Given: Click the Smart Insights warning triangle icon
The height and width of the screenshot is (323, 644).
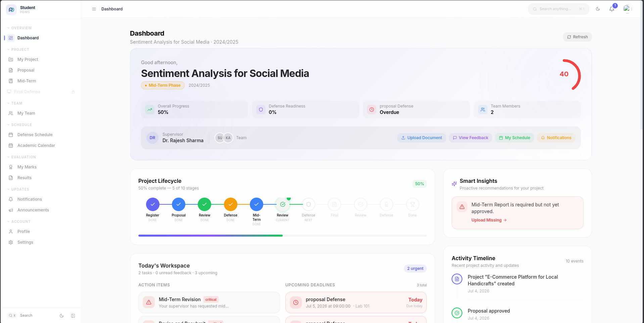Looking at the screenshot, I should (462, 207).
